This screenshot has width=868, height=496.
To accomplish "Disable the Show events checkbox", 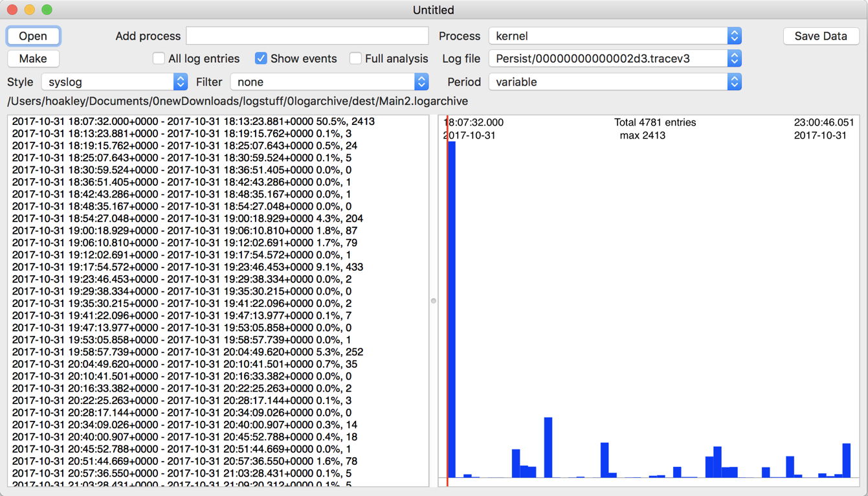I will (x=261, y=58).
